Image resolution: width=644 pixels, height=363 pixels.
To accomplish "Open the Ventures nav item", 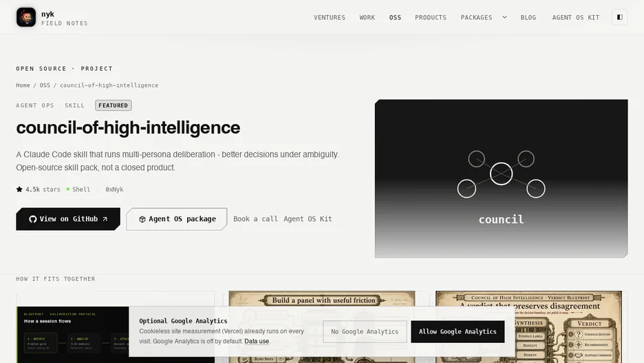I will [330, 17].
